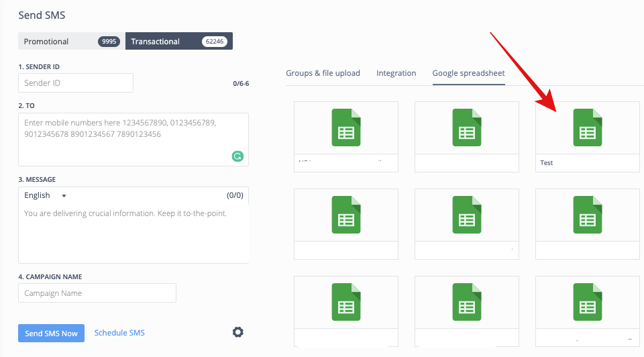644x357 pixels.
Task: Select the left spreadsheet in second row
Action: pos(345,215)
